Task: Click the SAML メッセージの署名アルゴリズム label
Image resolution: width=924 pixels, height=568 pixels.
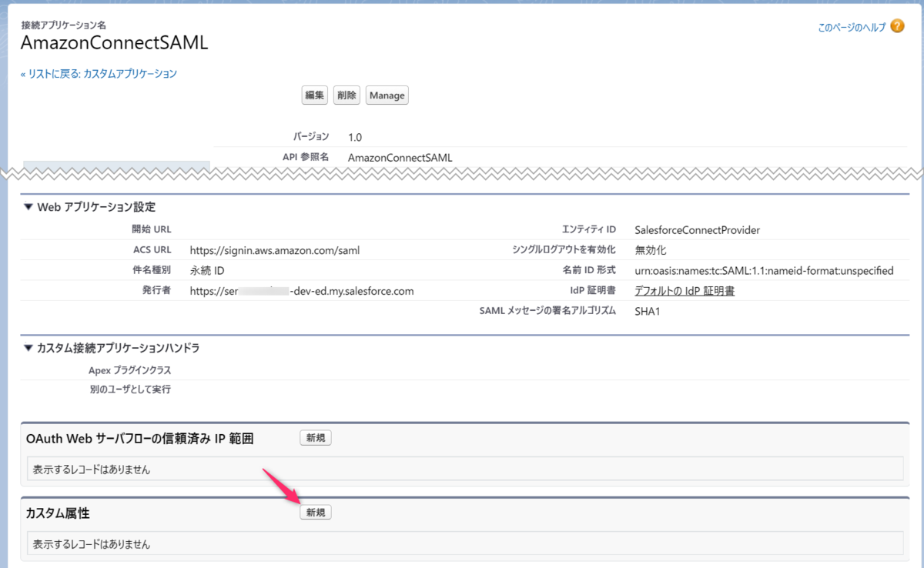Action: 547,312
